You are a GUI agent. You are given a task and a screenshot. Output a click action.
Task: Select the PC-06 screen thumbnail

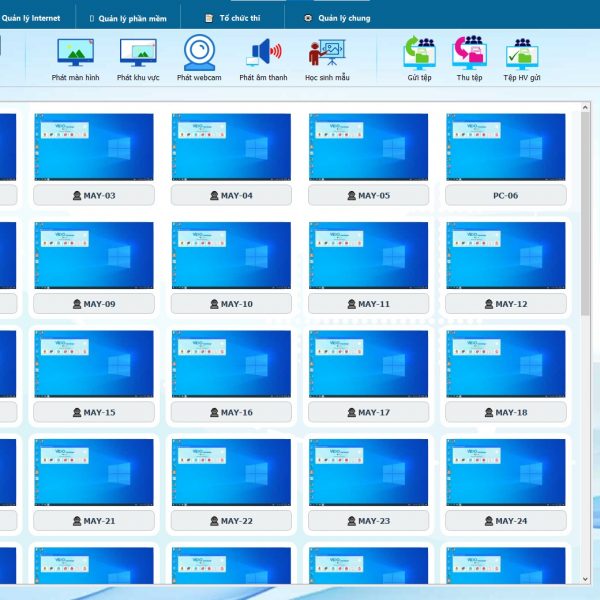[x=506, y=147]
